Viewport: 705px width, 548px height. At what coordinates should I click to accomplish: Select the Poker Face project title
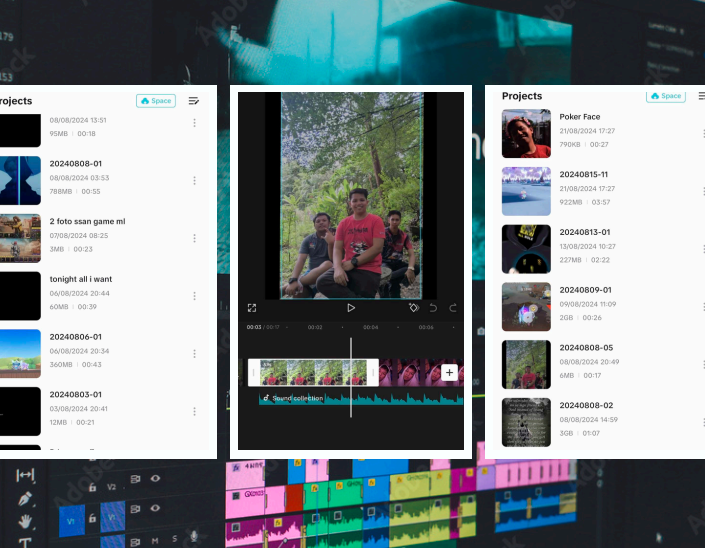tap(580, 117)
